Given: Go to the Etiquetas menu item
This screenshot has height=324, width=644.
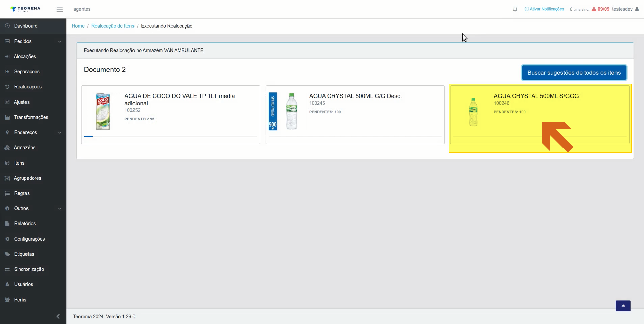Looking at the screenshot, I should coord(33,254).
